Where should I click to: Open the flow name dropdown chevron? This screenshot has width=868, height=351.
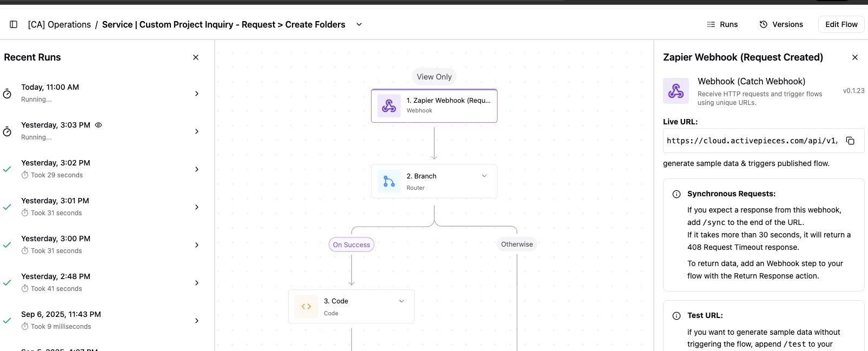[359, 24]
